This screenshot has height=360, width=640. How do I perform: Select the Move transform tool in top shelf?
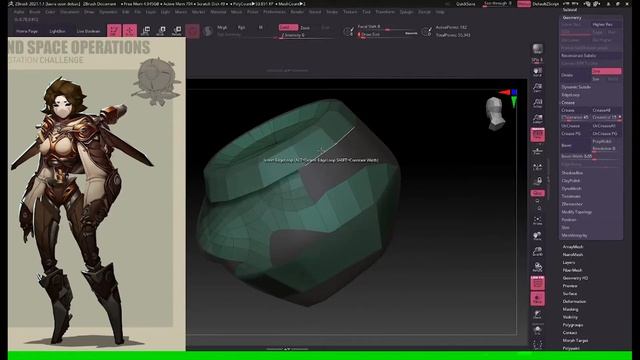(146, 31)
